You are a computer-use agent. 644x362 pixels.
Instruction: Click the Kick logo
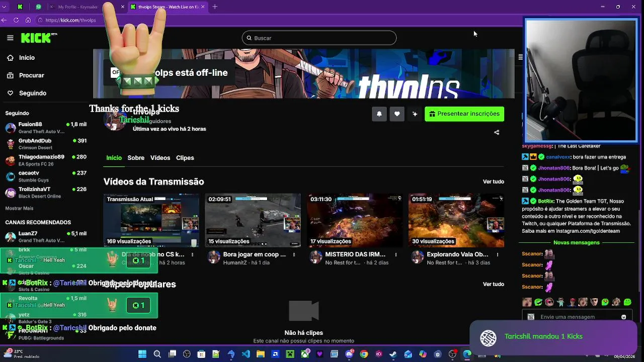[x=39, y=38]
